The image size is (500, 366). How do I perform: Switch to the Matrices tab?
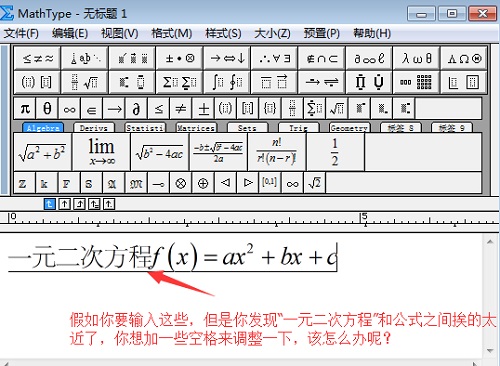click(196, 128)
